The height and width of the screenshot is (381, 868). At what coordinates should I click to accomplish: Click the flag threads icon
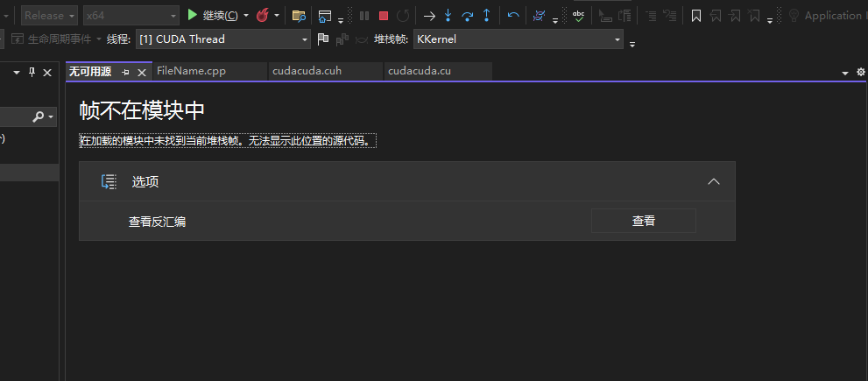322,39
